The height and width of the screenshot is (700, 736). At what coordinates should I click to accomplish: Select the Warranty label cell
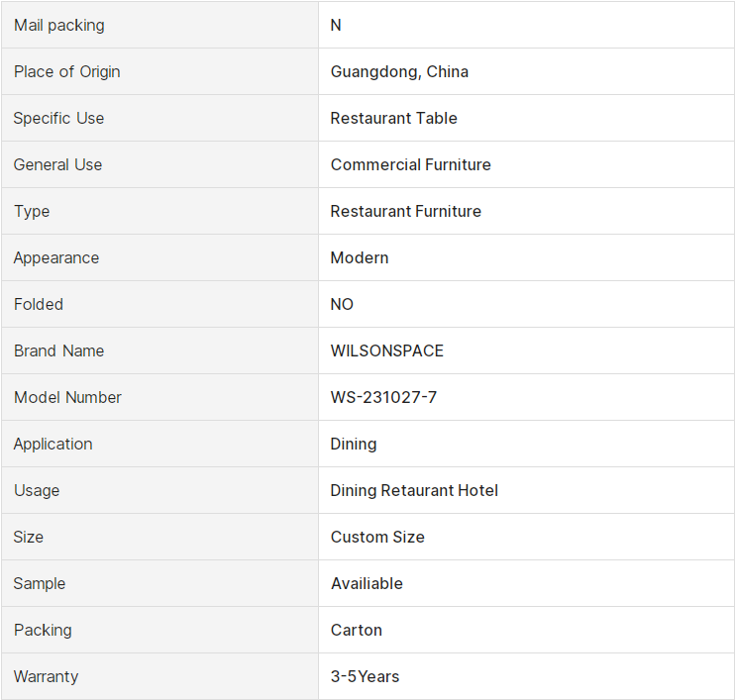point(159,676)
